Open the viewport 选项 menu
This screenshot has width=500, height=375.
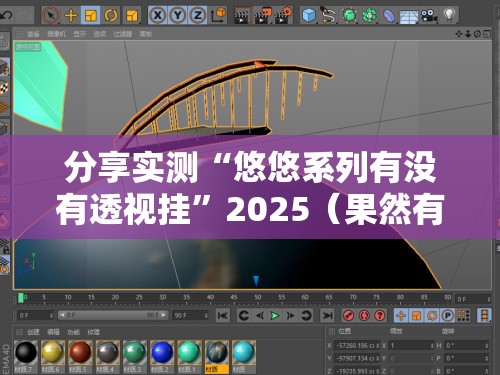99,34
